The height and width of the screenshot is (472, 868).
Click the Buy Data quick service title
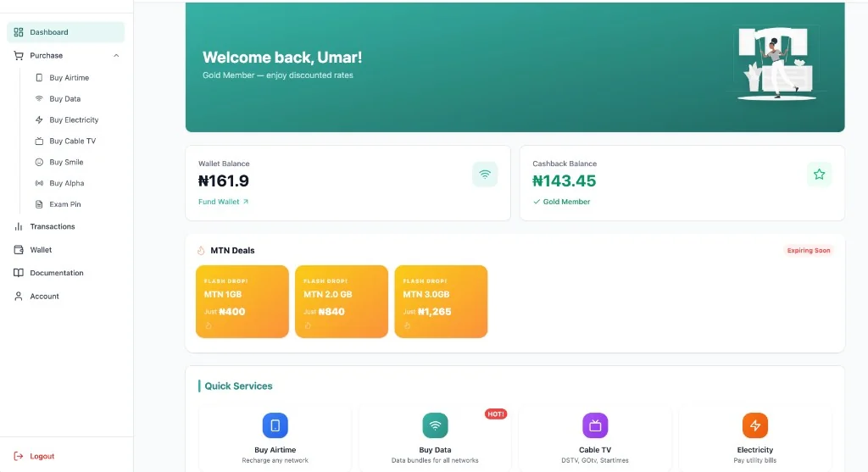click(435, 450)
